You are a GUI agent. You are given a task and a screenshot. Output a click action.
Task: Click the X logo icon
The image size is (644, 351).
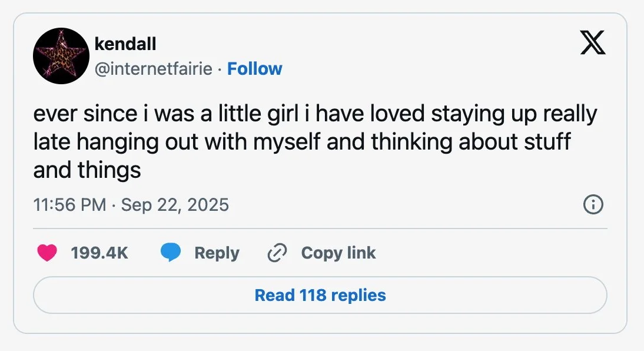(593, 42)
